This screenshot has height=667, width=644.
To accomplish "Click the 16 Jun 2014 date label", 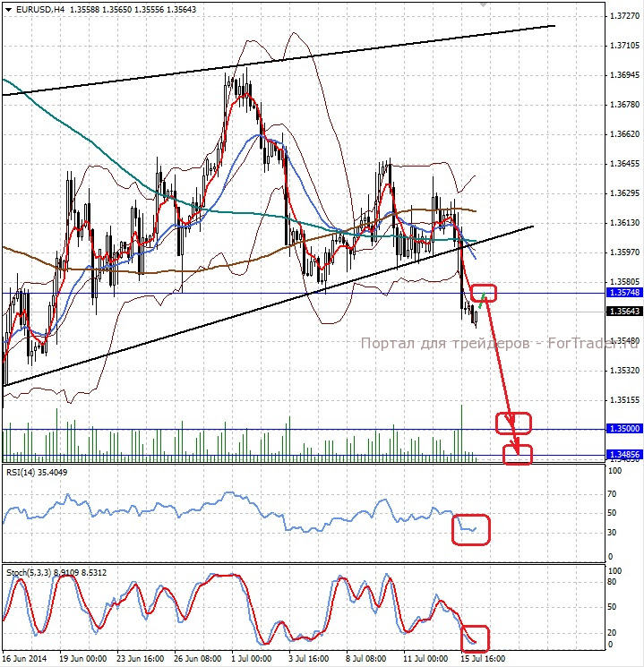I will pos(25,658).
